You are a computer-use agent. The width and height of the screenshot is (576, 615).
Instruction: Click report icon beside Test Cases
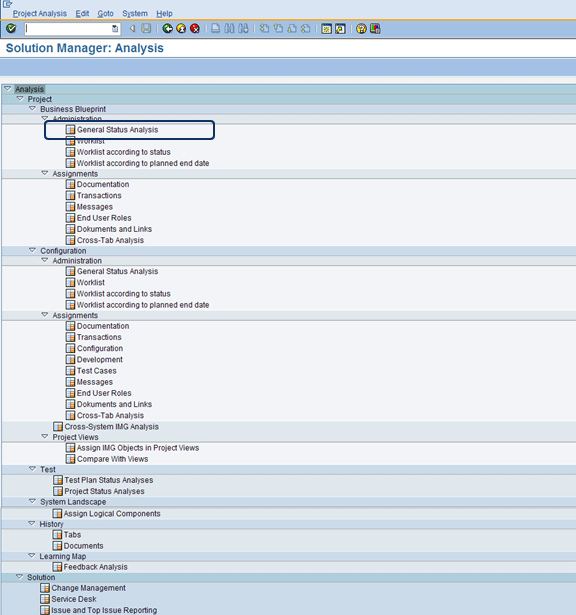click(70, 371)
